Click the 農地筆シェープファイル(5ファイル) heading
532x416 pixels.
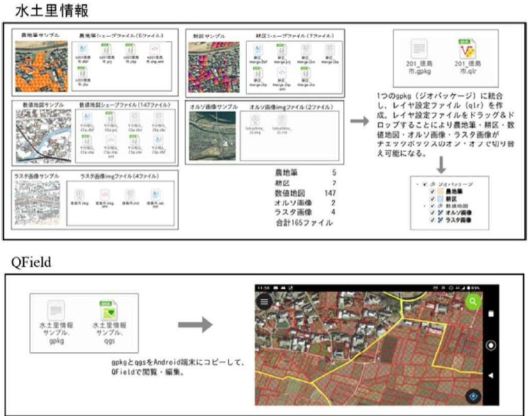[x=121, y=35]
